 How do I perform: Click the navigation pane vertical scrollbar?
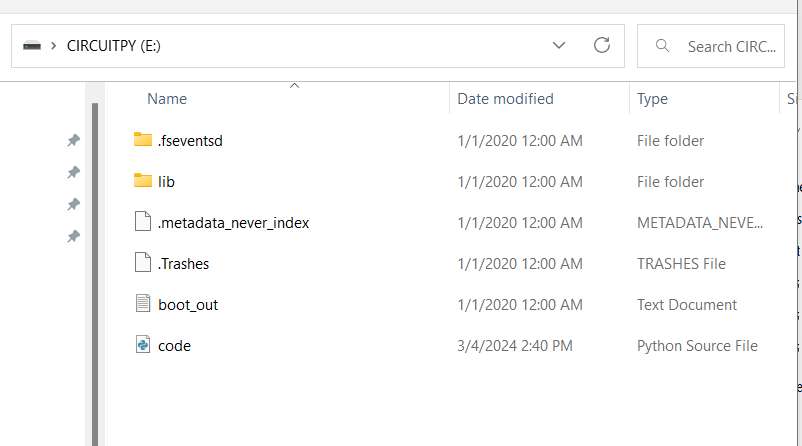pyautogui.click(x=96, y=270)
